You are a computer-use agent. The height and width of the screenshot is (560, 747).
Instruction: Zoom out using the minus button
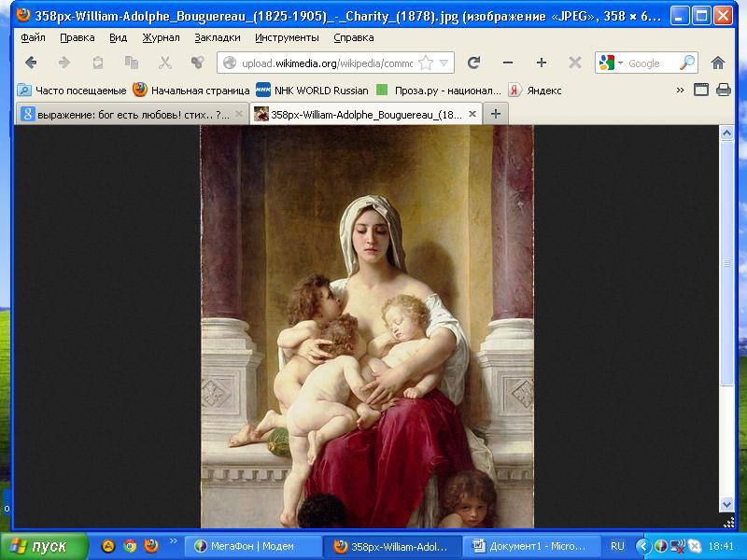(x=508, y=63)
